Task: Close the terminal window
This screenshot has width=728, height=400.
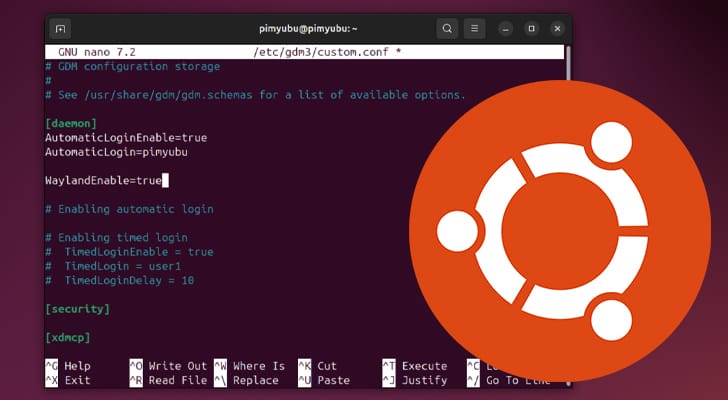Action: (558, 29)
